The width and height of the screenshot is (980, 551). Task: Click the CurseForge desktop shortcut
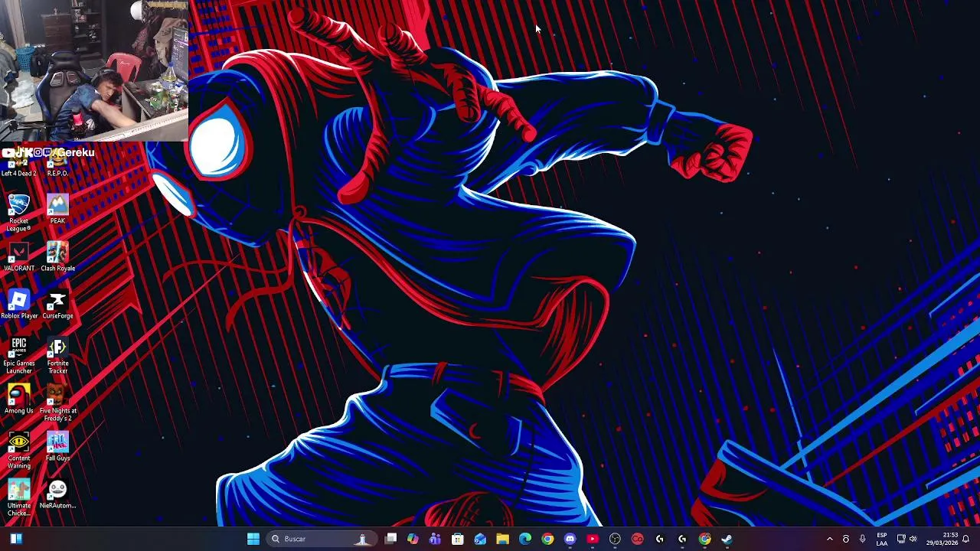click(57, 304)
